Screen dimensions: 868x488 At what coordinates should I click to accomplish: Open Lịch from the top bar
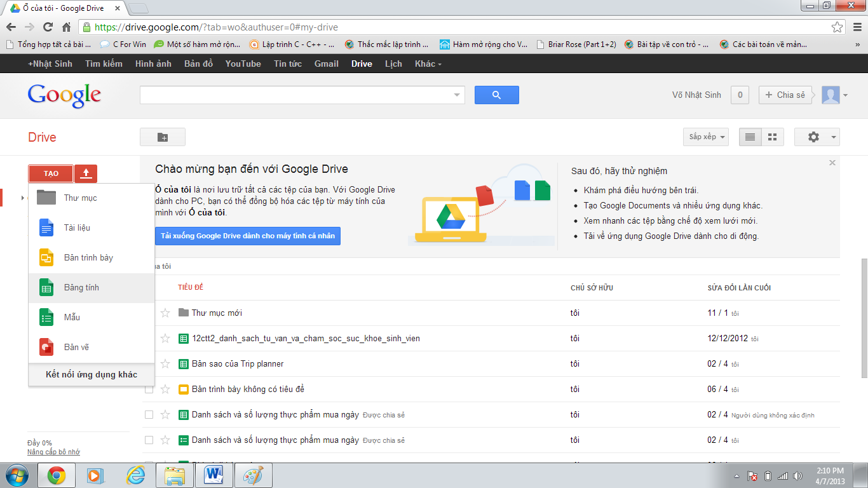tap(393, 64)
